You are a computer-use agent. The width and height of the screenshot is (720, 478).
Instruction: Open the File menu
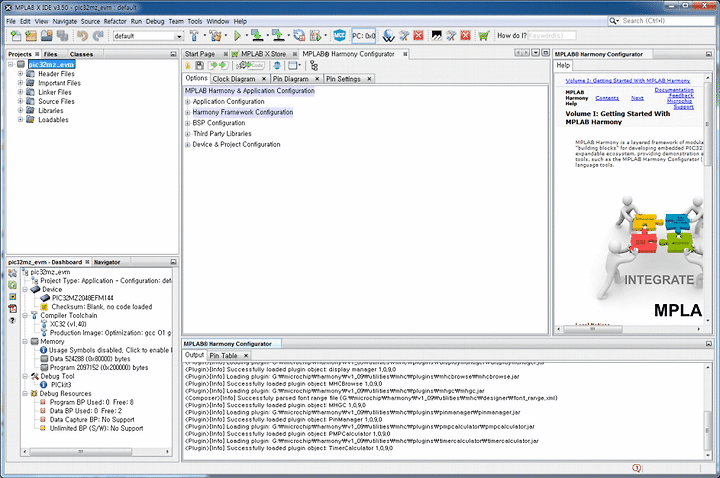point(11,21)
